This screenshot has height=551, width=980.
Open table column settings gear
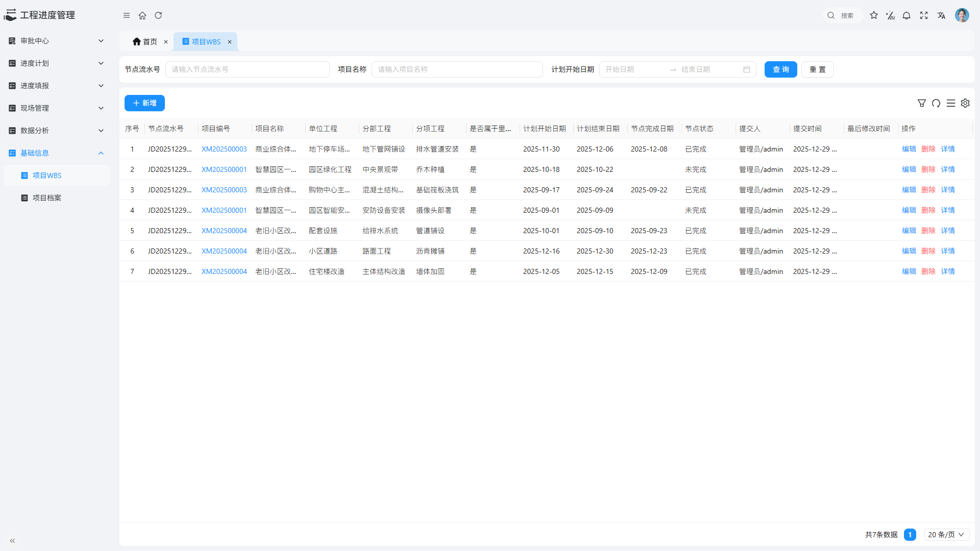pyautogui.click(x=965, y=103)
